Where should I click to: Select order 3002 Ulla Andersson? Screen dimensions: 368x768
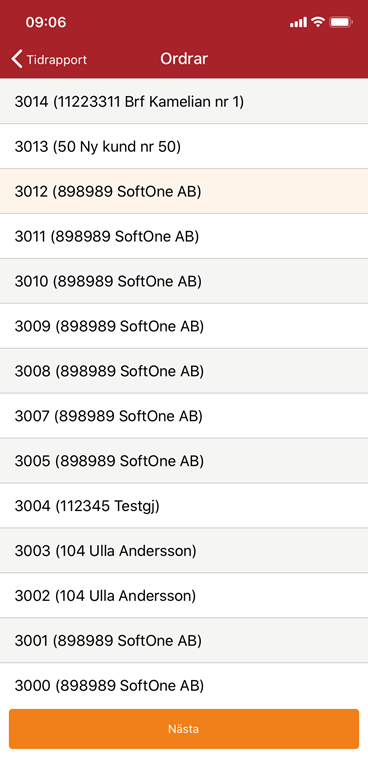pos(184,596)
